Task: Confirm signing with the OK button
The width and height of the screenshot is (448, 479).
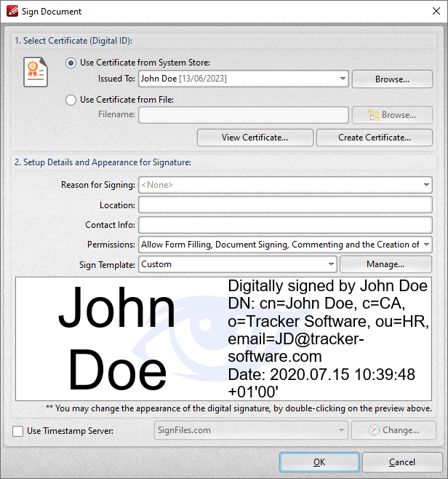Action: [319, 462]
